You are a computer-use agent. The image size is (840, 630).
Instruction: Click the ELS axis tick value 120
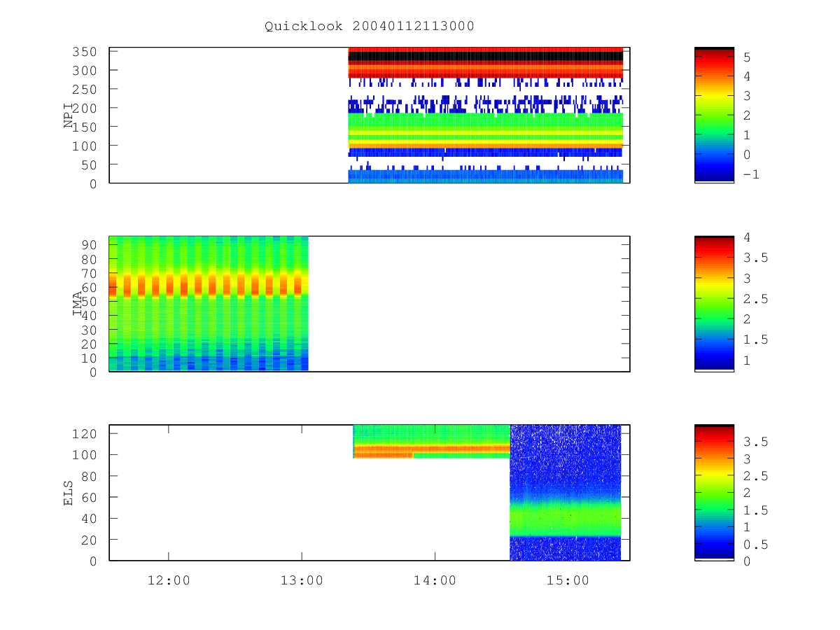85,433
